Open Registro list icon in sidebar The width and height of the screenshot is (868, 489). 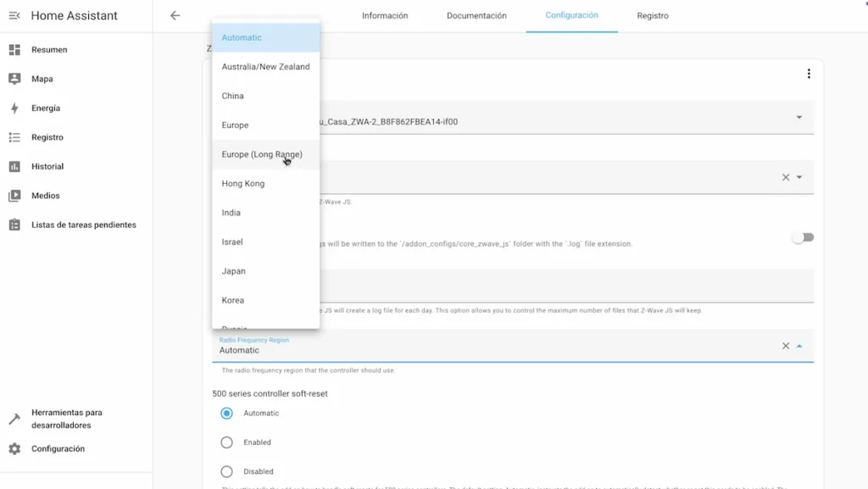click(14, 137)
